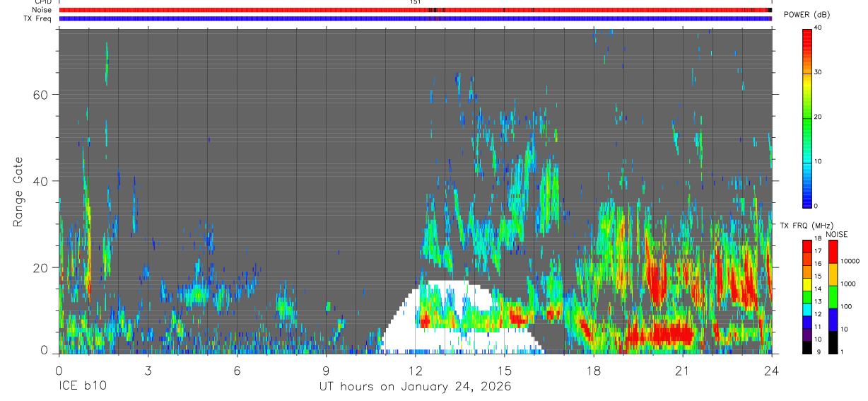This screenshot has width=868, height=401.
Task: Click the "NOISE" legend title
Action: tap(836, 234)
